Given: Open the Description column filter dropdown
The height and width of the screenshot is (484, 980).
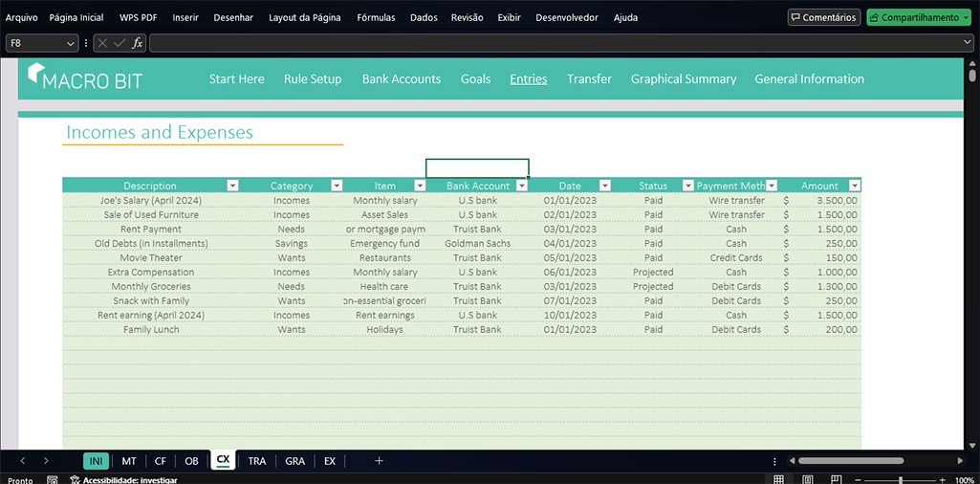Looking at the screenshot, I should point(232,186).
